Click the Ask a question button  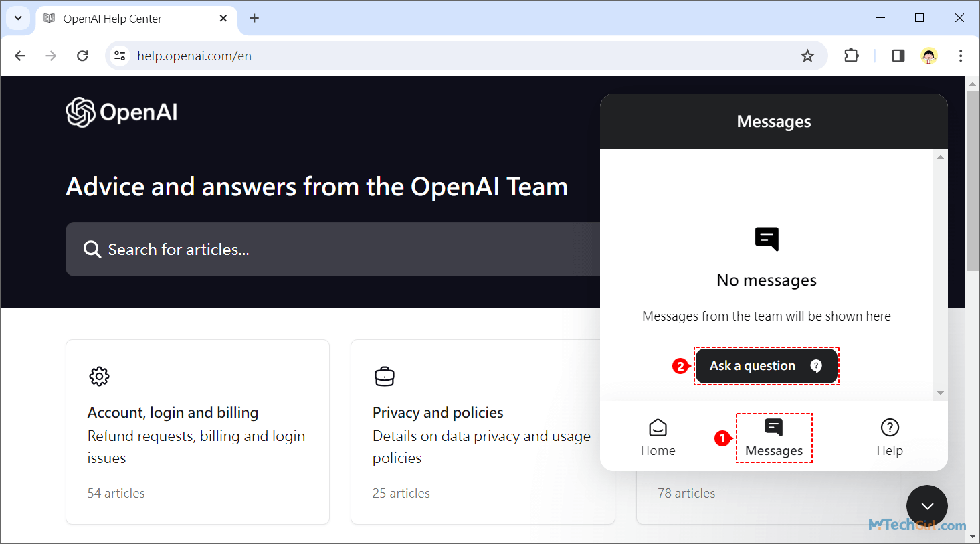pyautogui.click(x=767, y=366)
